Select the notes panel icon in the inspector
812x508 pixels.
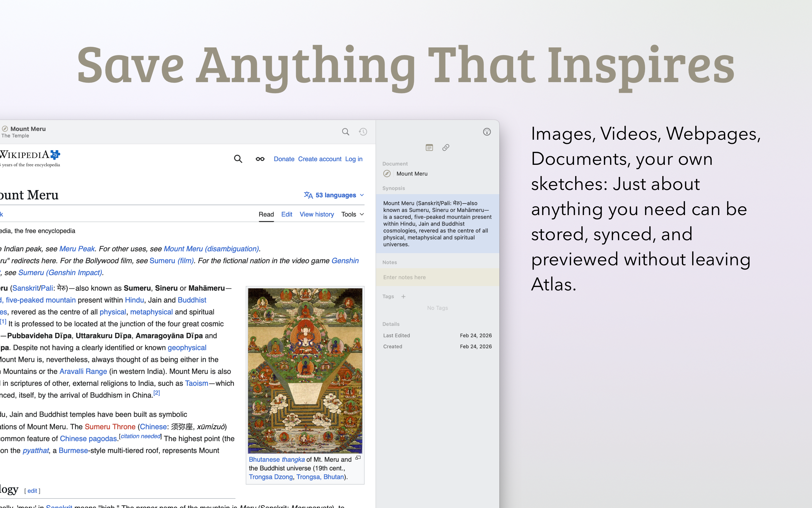click(x=429, y=148)
